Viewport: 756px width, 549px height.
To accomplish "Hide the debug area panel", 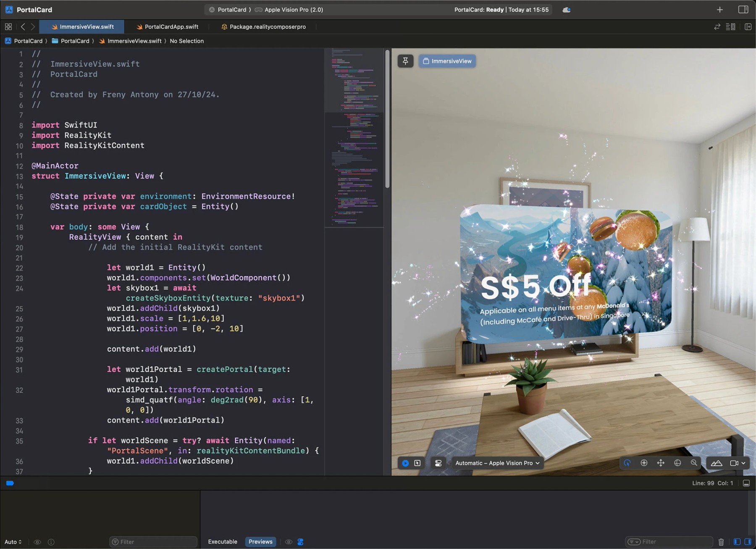I will tap(746, 483).
